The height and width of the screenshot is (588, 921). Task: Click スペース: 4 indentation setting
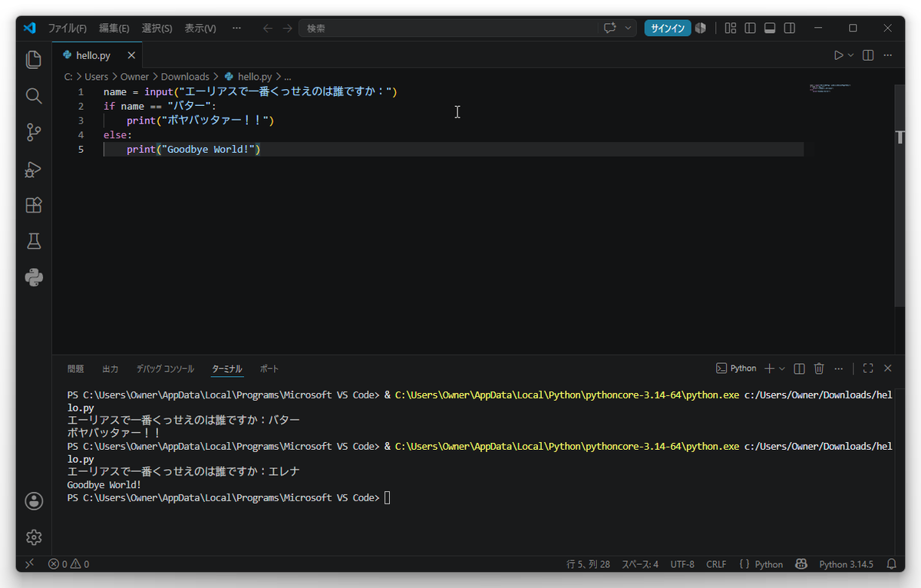click(640, 564)
